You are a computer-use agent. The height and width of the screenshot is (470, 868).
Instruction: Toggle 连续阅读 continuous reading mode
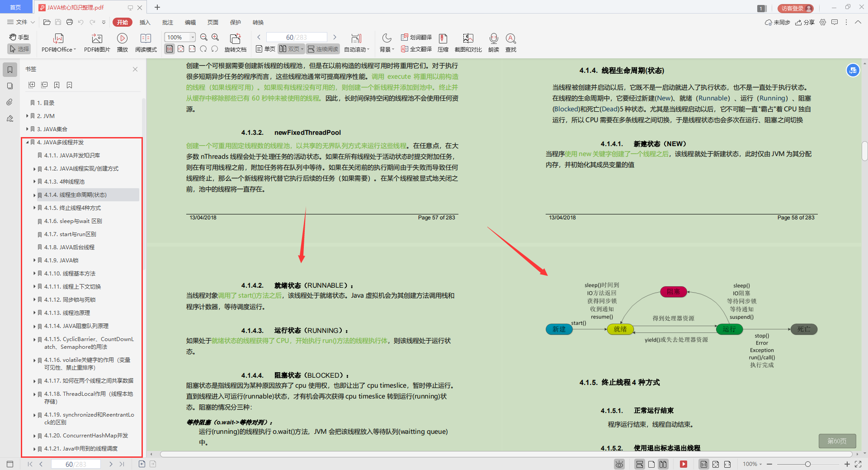pos(322,49)
